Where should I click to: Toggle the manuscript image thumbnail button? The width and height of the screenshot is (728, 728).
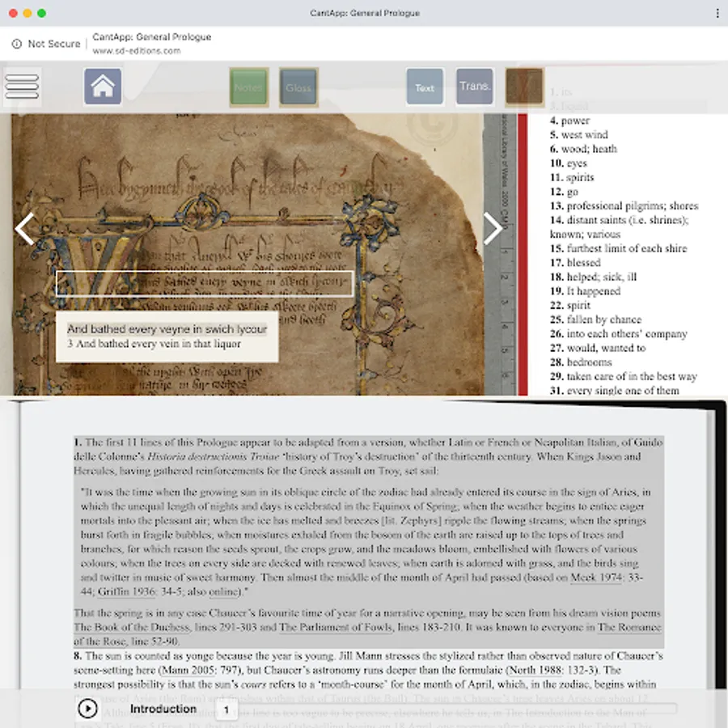click(x=525, y=87)
